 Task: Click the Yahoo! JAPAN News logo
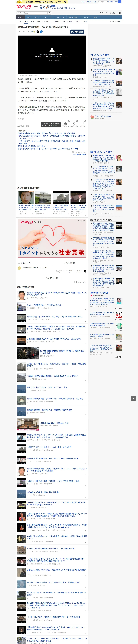(x=27, y=7)
